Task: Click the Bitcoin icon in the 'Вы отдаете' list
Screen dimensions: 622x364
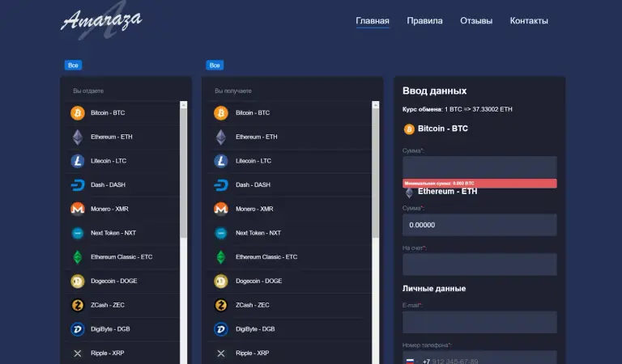Action: (78, 113)
